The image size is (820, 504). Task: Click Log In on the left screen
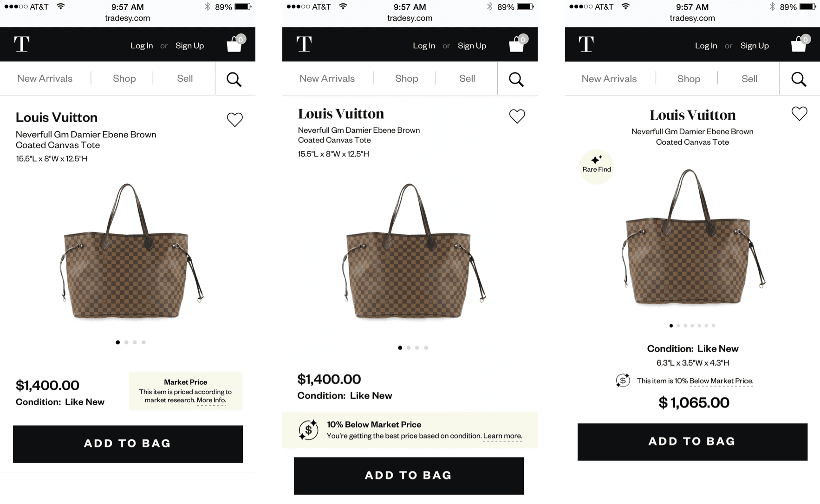[x=142, y=45]
